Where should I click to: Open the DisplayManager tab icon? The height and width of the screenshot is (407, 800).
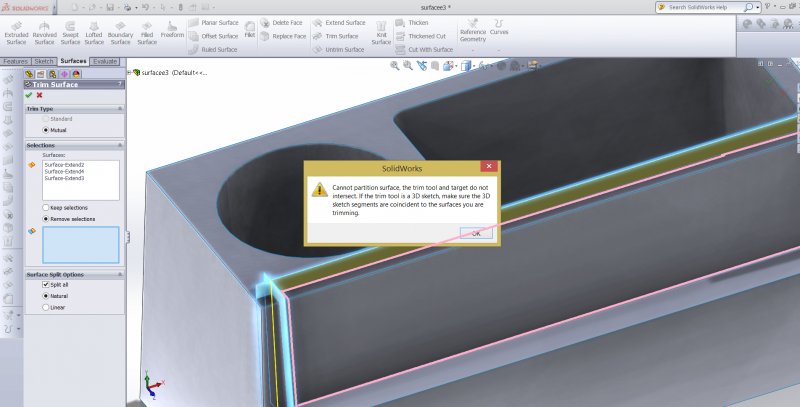click(x=76, y=74)
